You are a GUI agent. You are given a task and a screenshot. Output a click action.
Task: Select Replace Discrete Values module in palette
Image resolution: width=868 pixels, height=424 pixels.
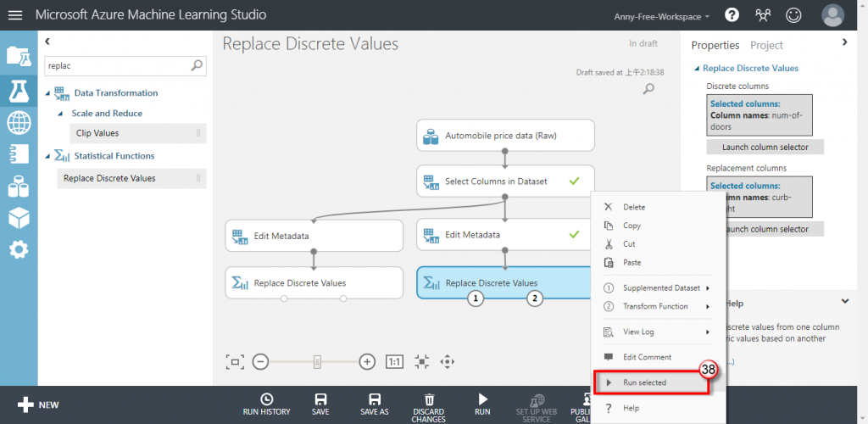coord(131,178)
